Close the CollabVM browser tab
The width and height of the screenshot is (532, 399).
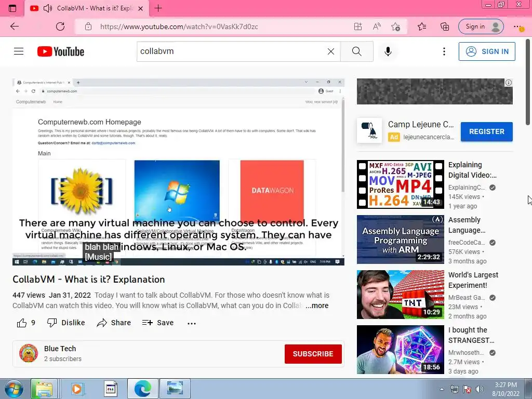(x=140, y=8)
